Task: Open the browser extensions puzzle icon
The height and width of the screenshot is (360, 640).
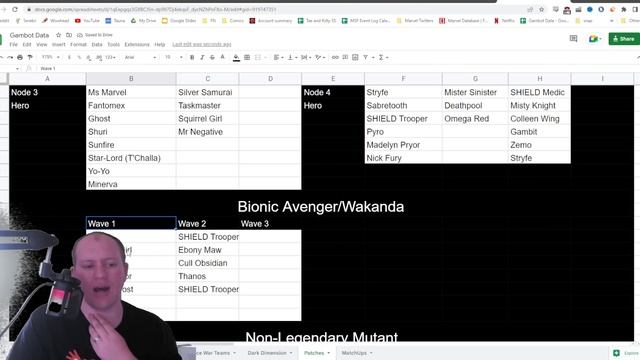Action: point(624,9)
